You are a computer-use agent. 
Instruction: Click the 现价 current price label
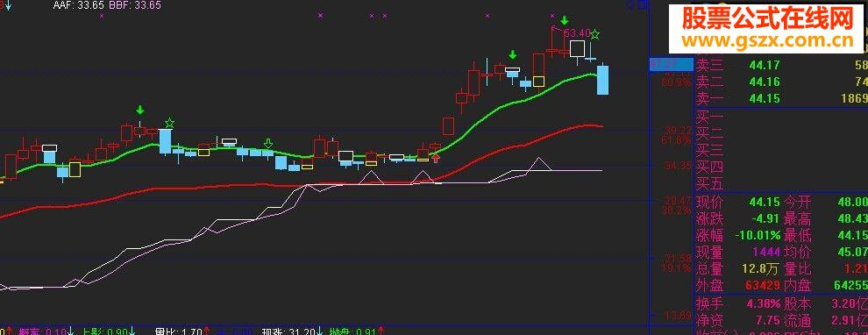point(710,202)
